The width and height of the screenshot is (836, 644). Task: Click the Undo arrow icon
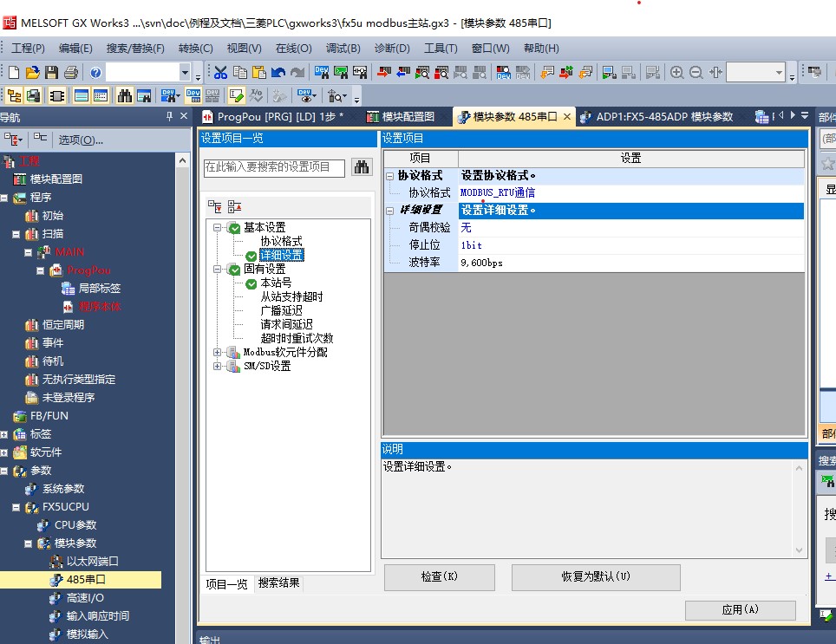click(278, 73)
